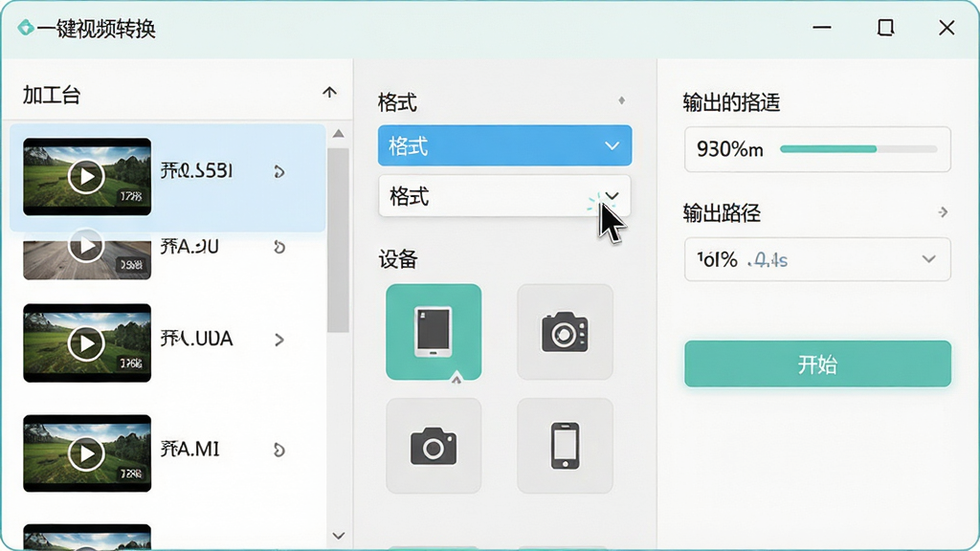Click the 开始 button
The height and width of the screenshot is (551, 980).
point(817,364)
